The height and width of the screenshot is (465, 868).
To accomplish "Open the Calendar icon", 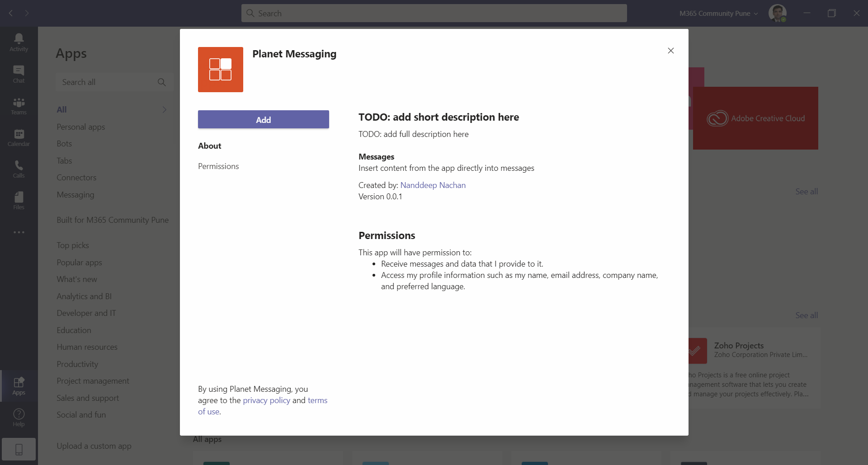I will click(19, 137).
